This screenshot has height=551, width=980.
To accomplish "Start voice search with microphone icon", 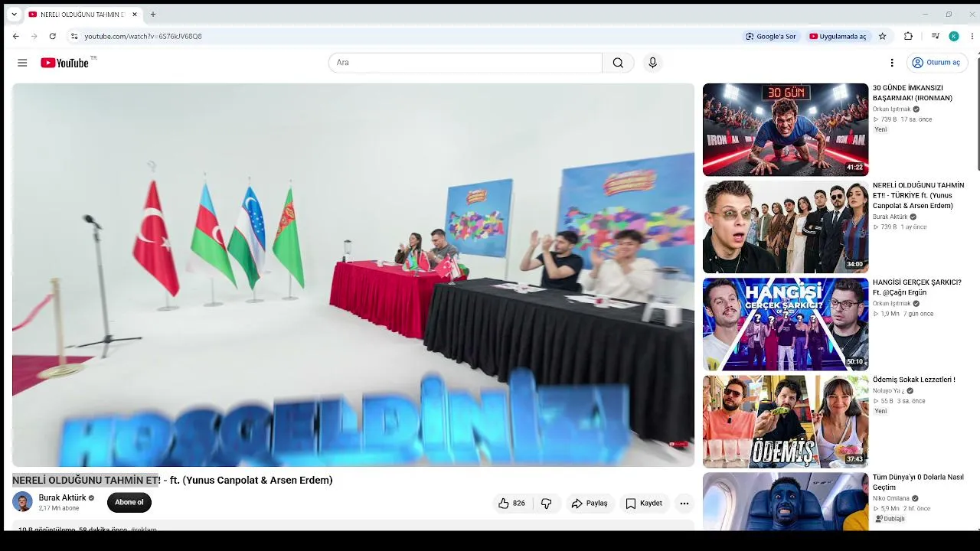I will click(652, 63).
